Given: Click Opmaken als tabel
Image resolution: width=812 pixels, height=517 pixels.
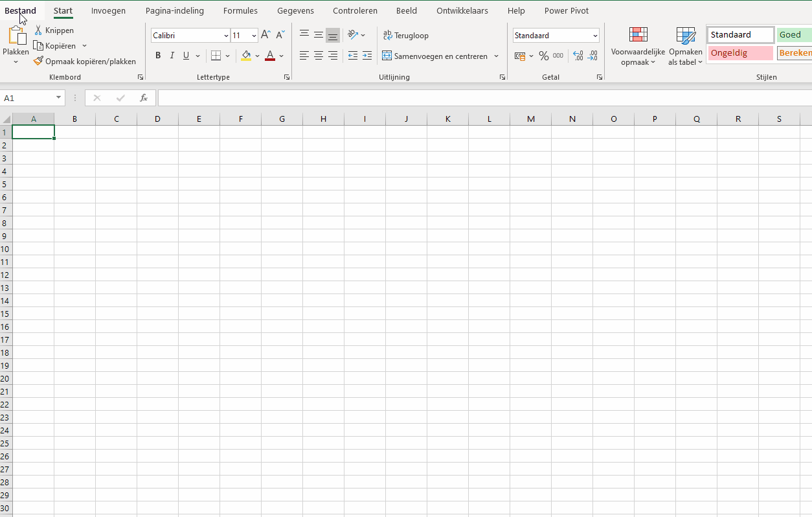Looking at the screenshot, I should [684, 45].
